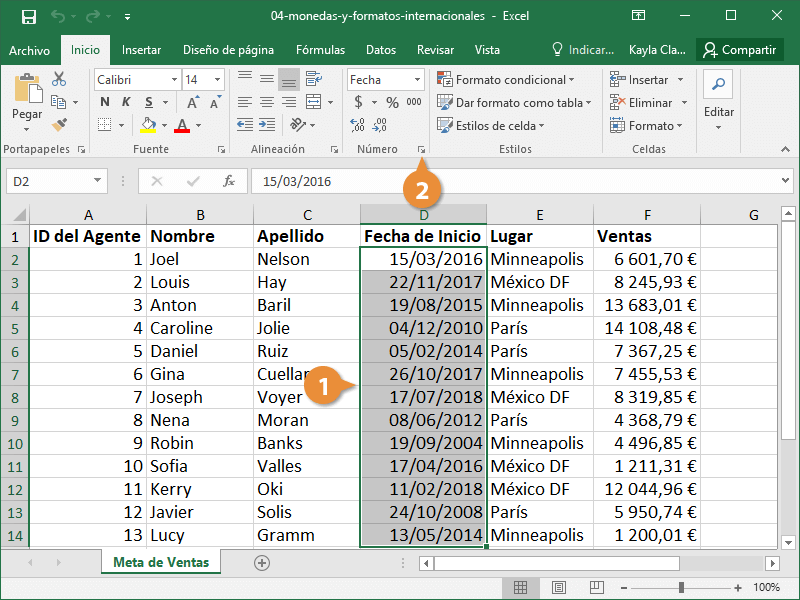
Task: Click the Cut scissors icon
Action: coord(59,80)
